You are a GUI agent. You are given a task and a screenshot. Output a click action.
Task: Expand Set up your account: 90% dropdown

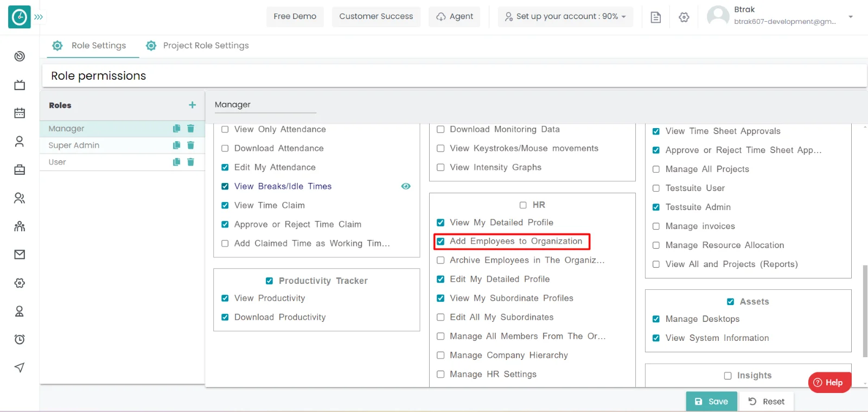[565, 16]
